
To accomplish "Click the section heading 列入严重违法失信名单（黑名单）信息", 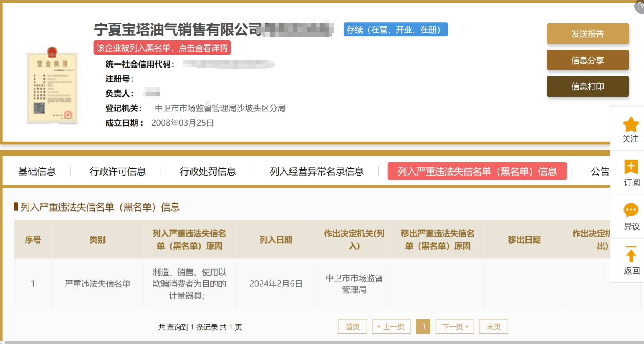I will (x=100, y=207).
